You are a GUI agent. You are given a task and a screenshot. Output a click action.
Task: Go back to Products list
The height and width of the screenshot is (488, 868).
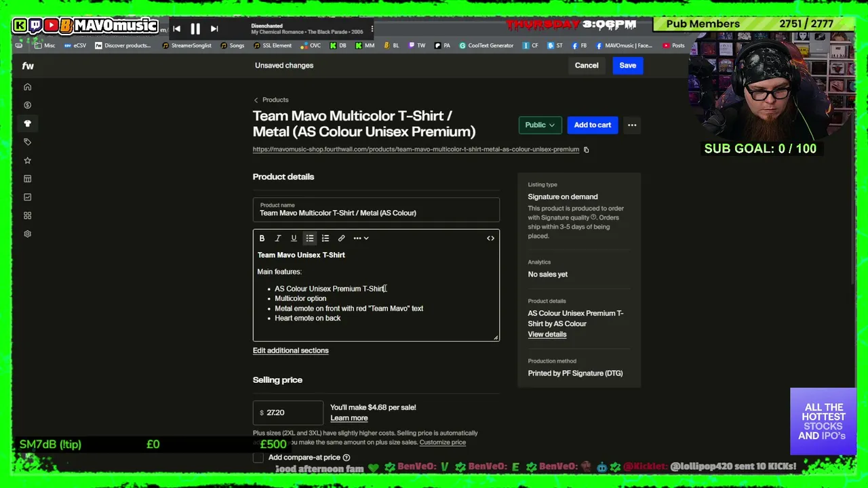point(271,100)
